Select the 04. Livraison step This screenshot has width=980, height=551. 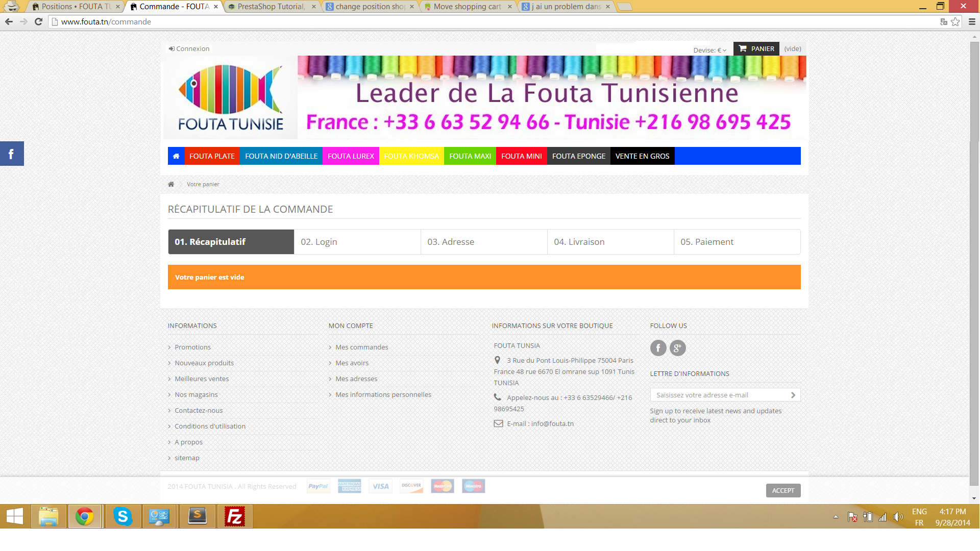coord(610,242)
